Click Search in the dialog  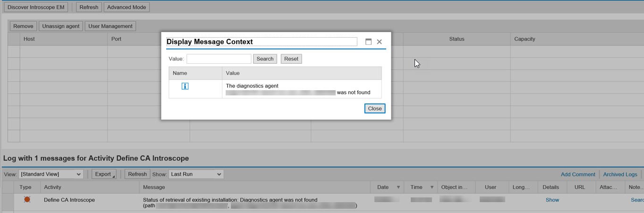point(265,59)
